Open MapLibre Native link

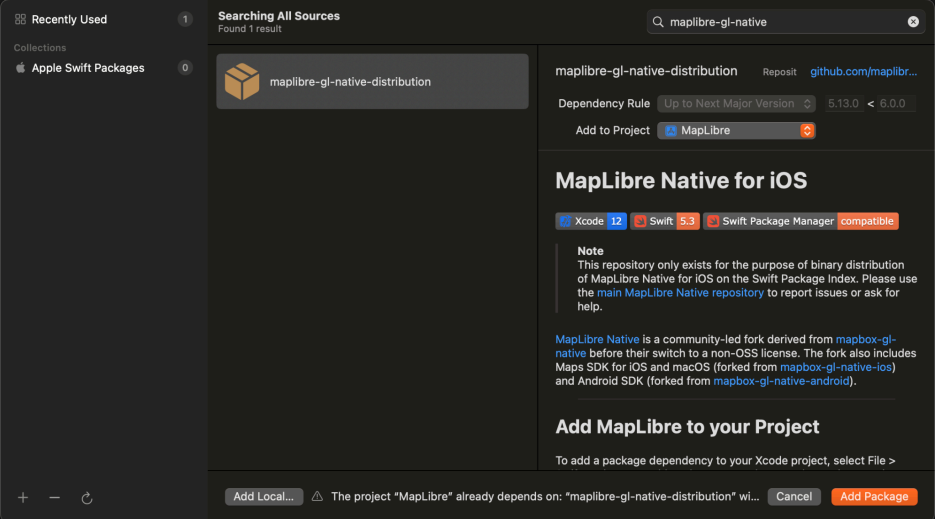(x=597, y=339)
